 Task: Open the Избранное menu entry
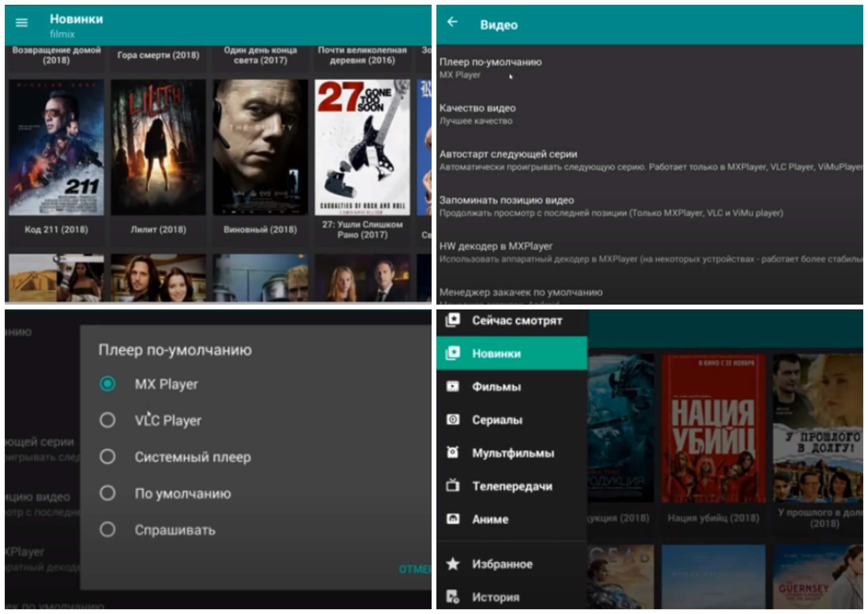pyautogui.click(x=512, y=564)
